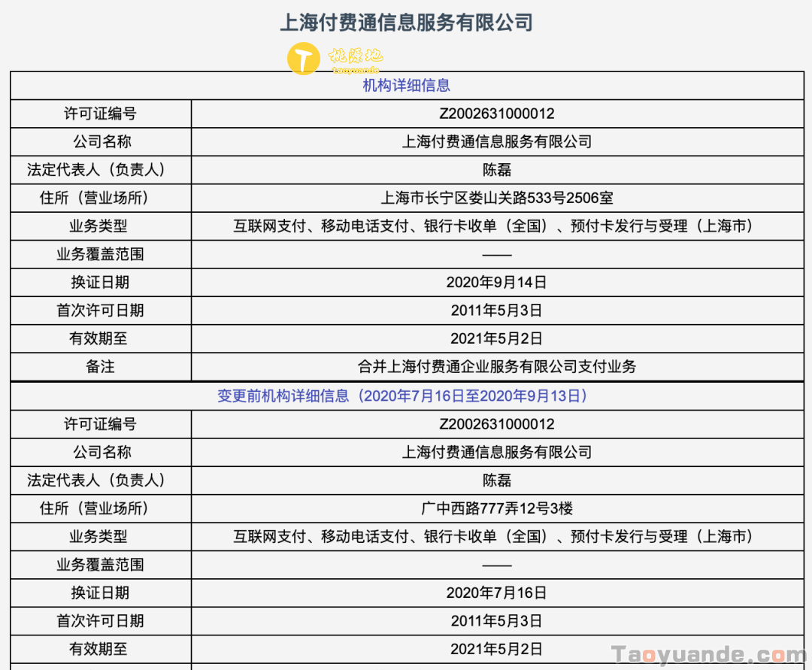
Task: Click 住所（营业场所） label in 机构详细信息 section
Action: 94,198
